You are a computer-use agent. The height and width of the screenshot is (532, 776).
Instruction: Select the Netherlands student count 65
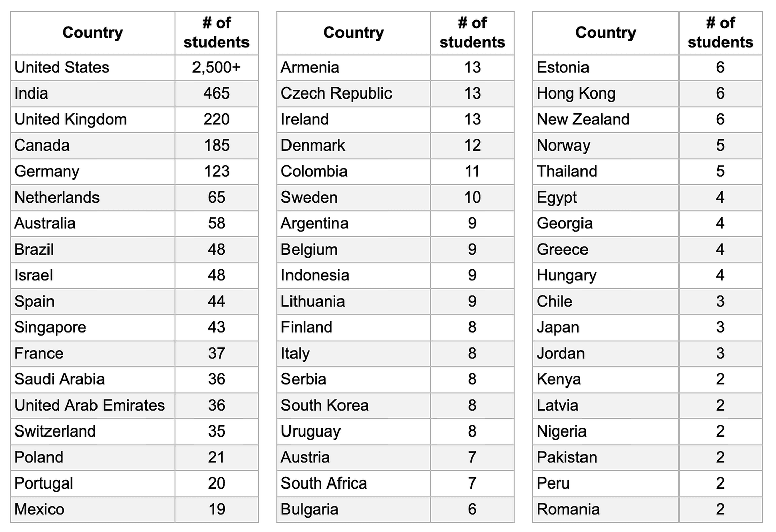[x=217, y=198]
